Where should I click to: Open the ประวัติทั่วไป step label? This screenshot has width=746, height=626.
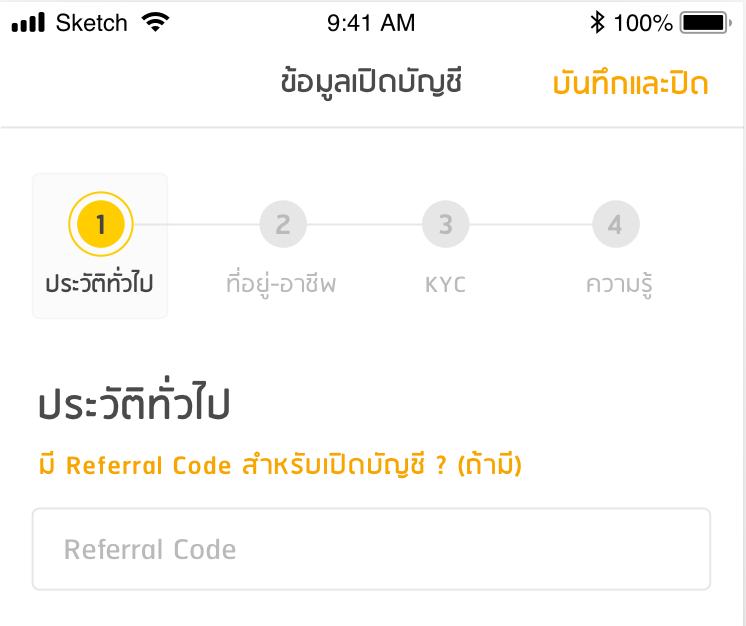100,284
